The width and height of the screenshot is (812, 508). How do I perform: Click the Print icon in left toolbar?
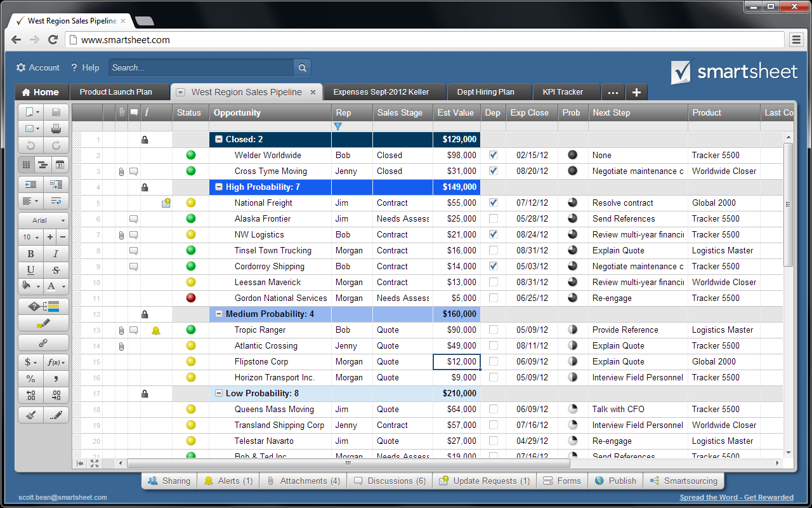pos(56,129)
